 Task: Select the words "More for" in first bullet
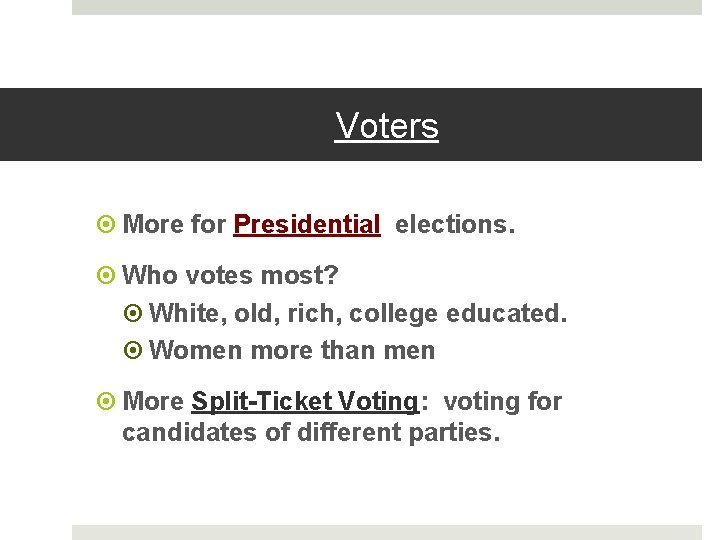coord(174,225)
